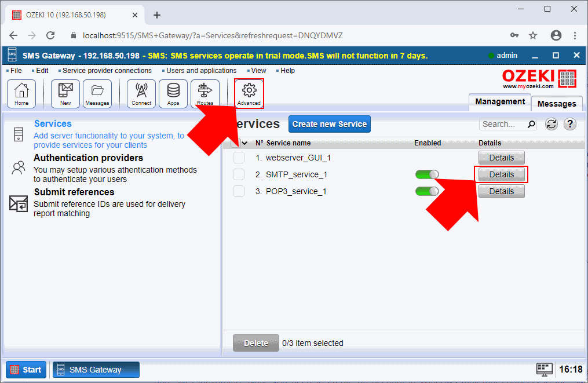Click the OZEKI logo
588x383 pixels.
point(539,79)
